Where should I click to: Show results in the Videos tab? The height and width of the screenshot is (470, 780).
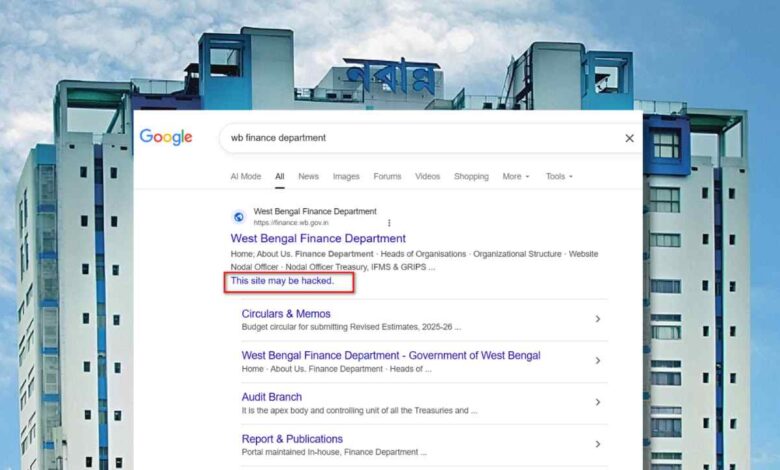pos(427,177)
